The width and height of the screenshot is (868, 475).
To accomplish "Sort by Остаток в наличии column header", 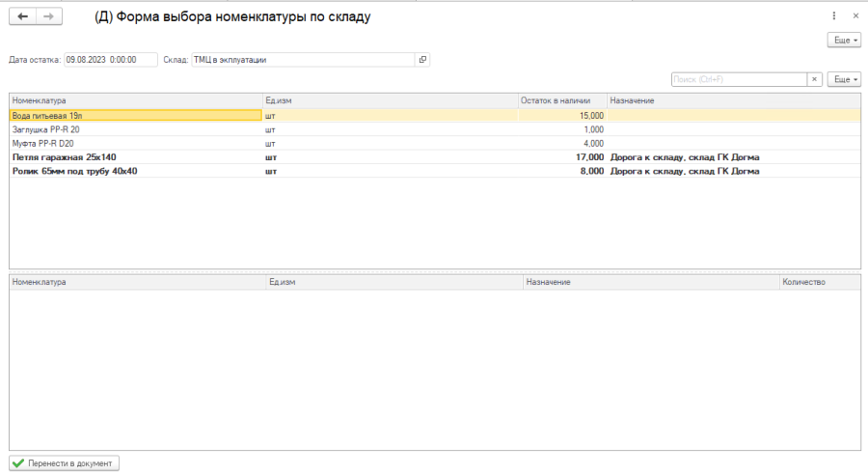I will [561, 100].
